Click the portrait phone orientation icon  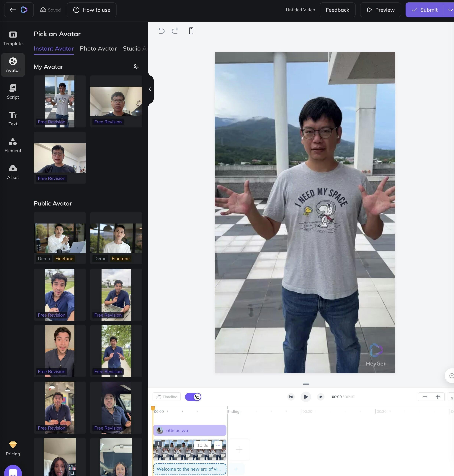[191, 31]
